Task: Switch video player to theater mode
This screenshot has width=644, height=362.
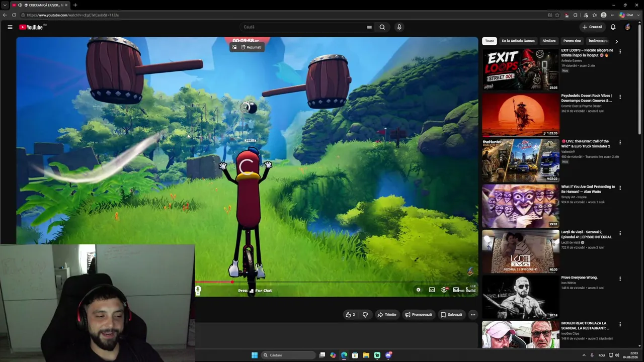Action: (x=456, y=290)
